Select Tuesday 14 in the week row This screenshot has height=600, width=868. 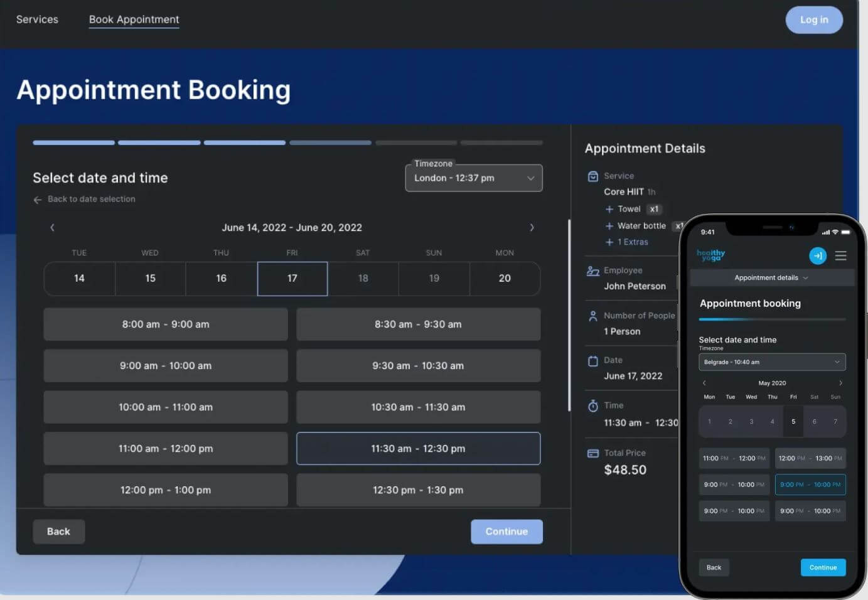[79, 278]
